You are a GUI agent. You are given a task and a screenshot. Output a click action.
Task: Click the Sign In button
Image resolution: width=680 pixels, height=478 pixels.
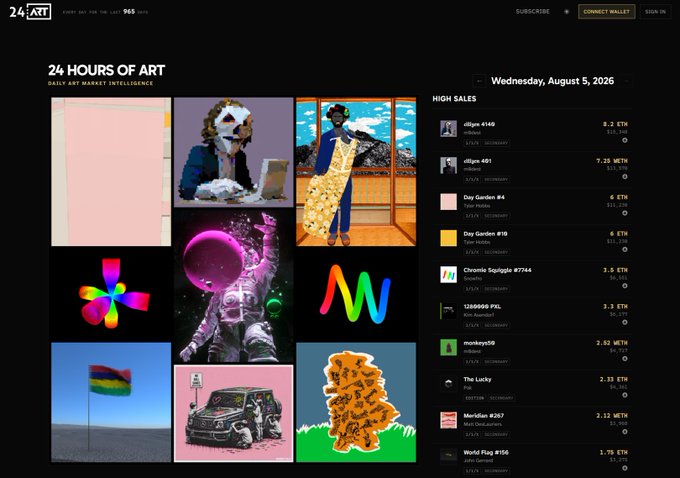tap(655, 12)
